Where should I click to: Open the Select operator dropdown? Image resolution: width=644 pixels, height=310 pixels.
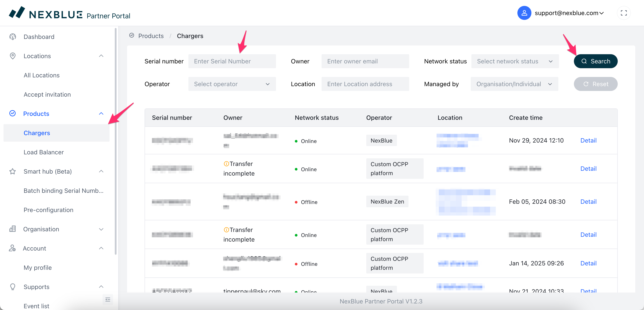232,84
